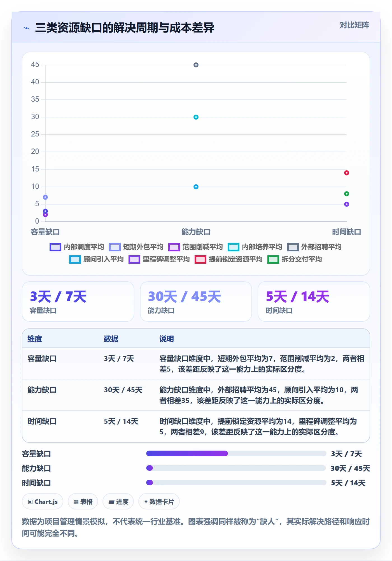
Task: Click the 表格 tag
Action: pos(83,502)
